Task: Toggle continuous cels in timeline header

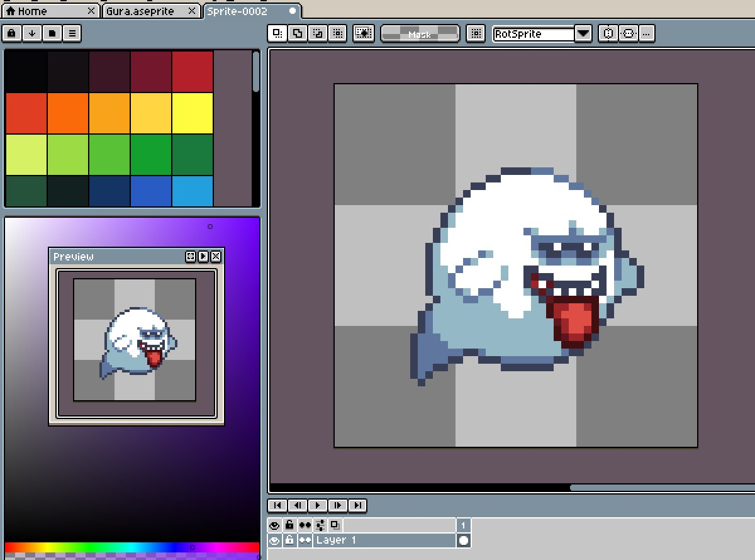Action: coord(305,525)
